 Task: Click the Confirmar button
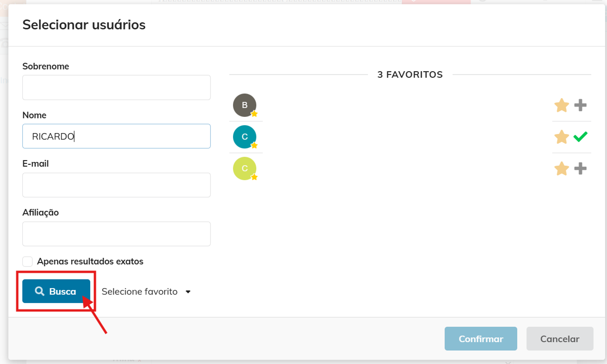(480, 339)
